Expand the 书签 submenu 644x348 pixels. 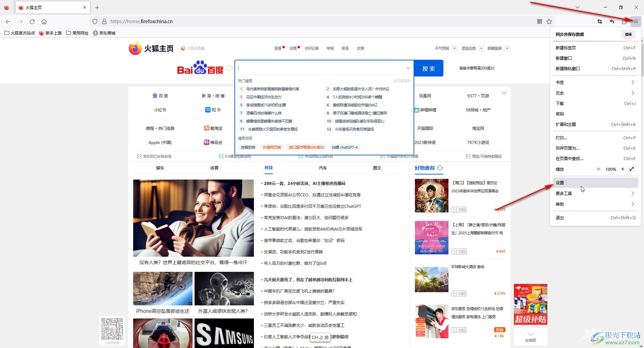pyautogui.click(x=595, y=82)
